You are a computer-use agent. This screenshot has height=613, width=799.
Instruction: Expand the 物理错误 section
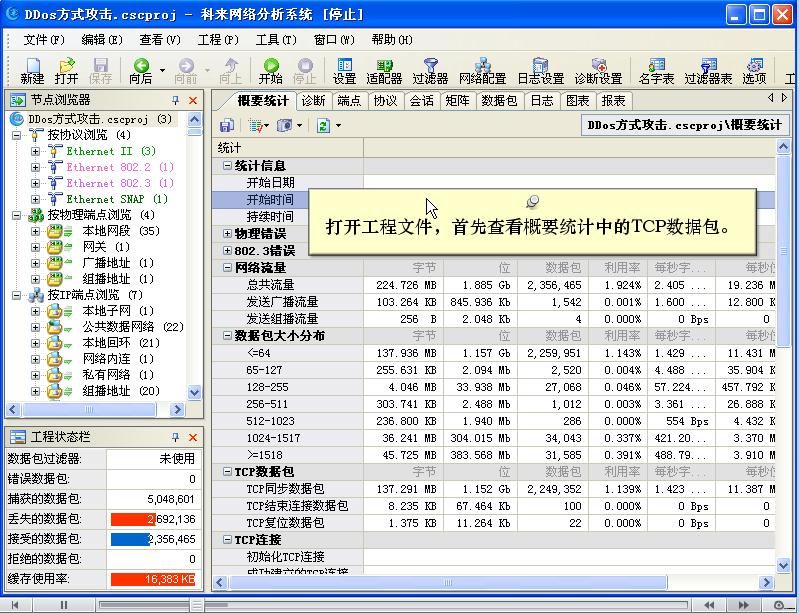point(227,234)
